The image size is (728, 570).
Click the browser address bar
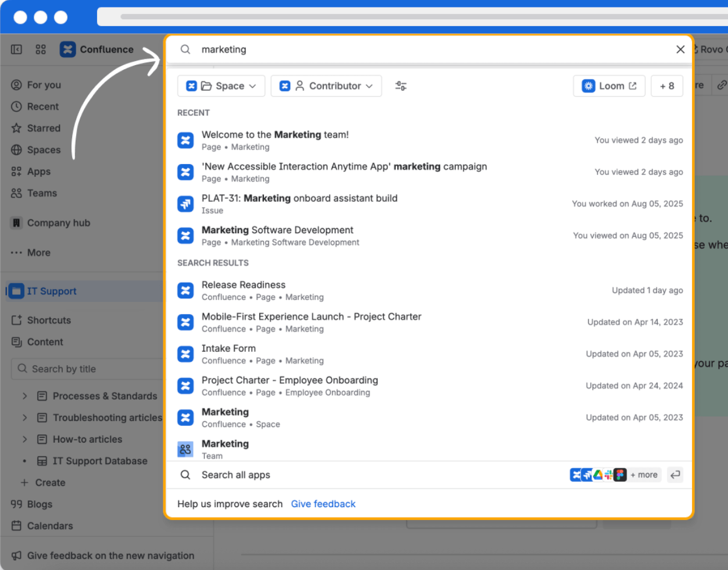(x=412, y=16)
